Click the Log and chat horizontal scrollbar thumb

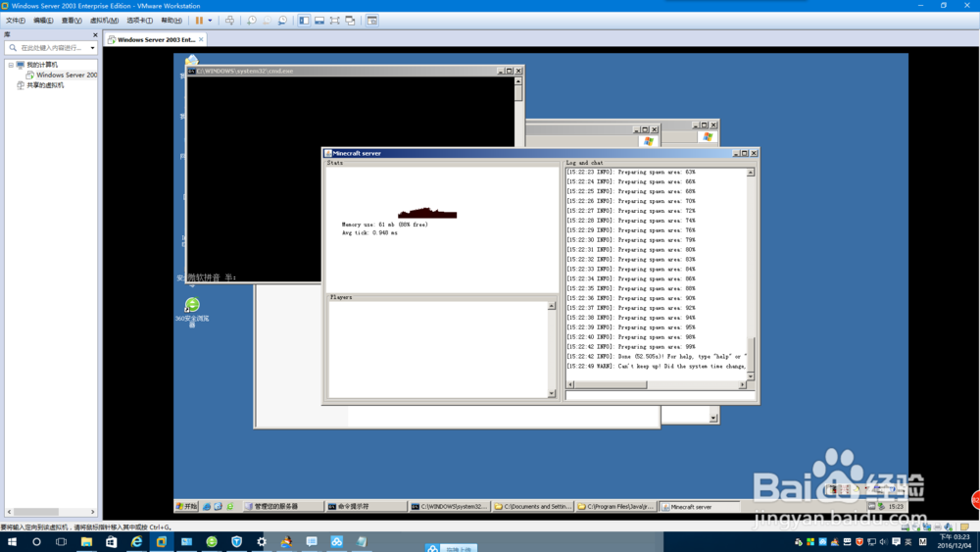click(610, 384)
